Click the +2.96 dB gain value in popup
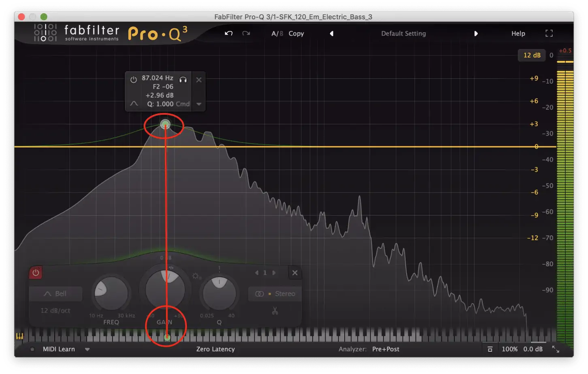The image size is (588, 374). 160,95
